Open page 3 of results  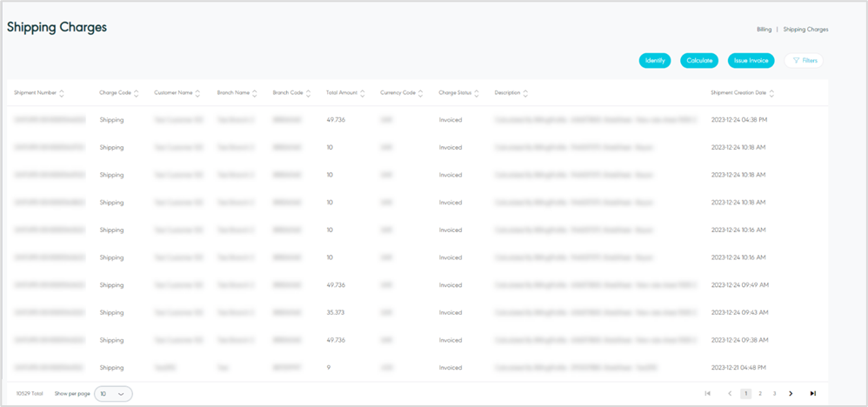coord(774,393)
